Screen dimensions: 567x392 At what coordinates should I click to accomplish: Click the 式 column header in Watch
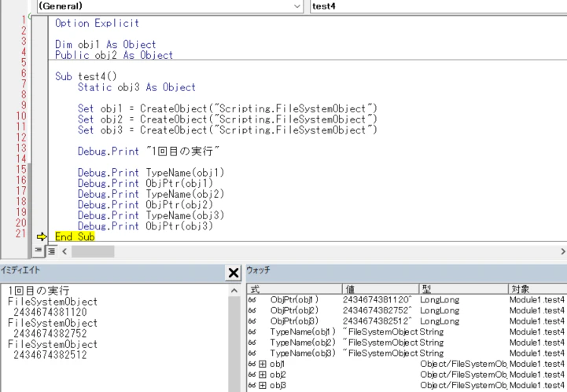295,289
